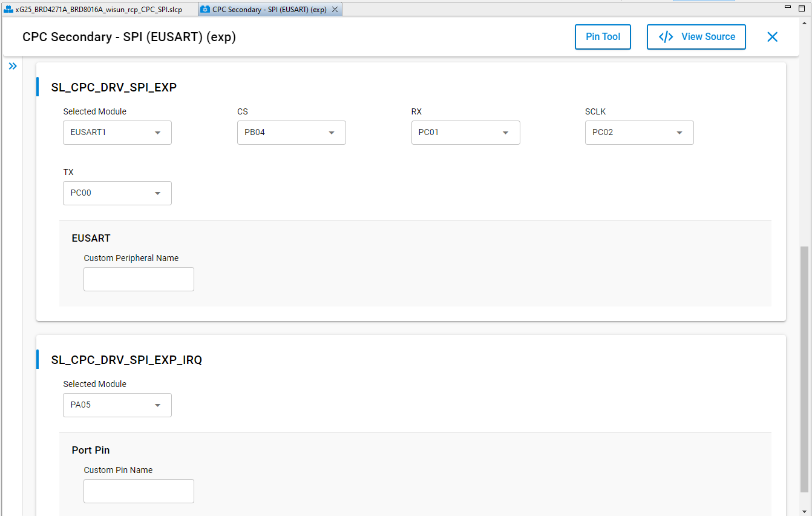The height and width of the screenshot is (516, 812).
Task: Close the CPC Secondary - SPI editor tab
Action: tap(335, 10)
